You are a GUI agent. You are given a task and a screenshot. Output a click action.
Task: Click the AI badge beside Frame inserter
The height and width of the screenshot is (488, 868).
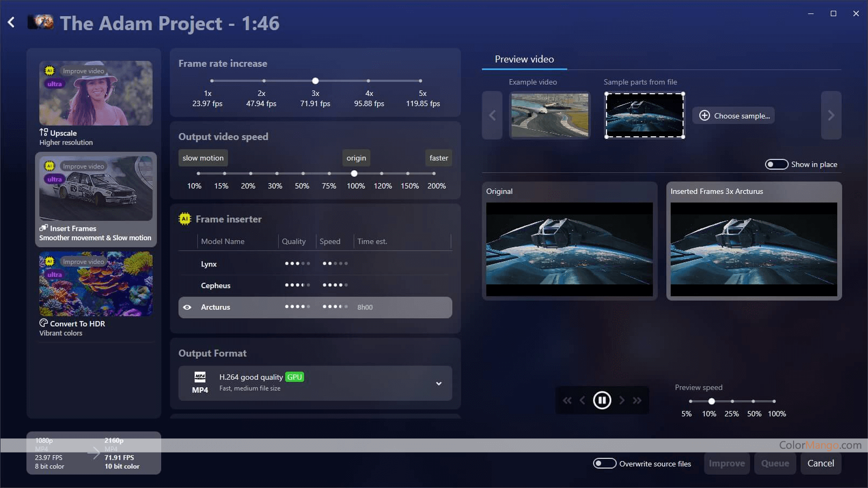coord(185,219)
